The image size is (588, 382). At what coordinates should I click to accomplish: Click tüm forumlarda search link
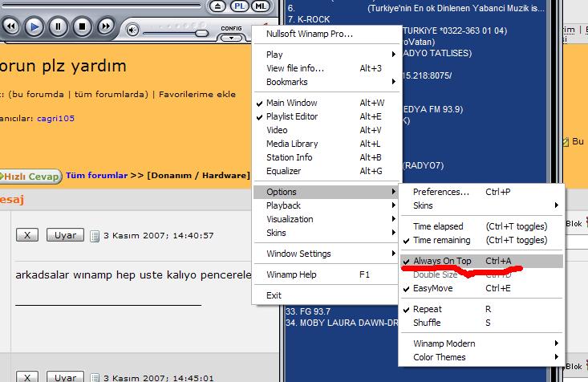point(109,94)
